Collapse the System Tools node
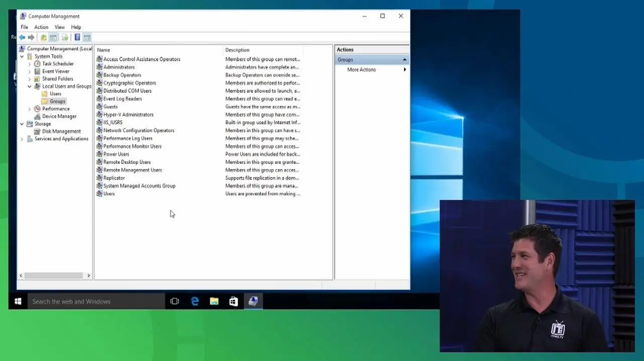Screen dimensions: 644x361 (22, 56)
